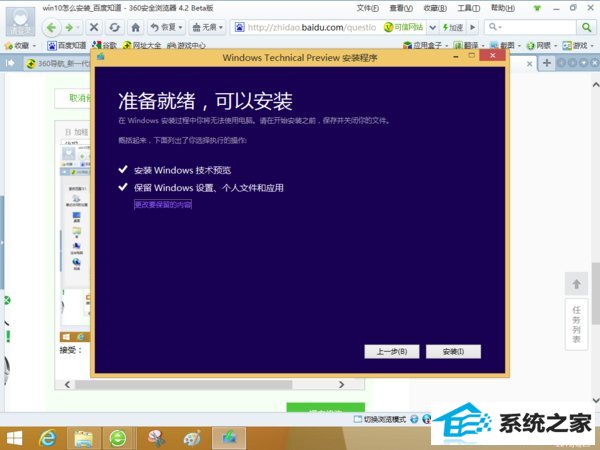Open the green 360 browser taskbar icon

118,437
